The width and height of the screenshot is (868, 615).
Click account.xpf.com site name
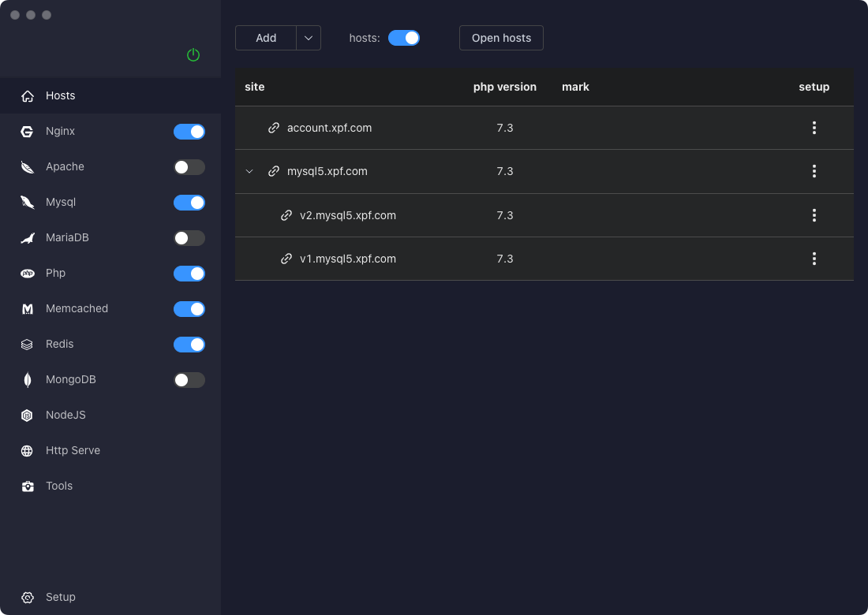point(329,128)
